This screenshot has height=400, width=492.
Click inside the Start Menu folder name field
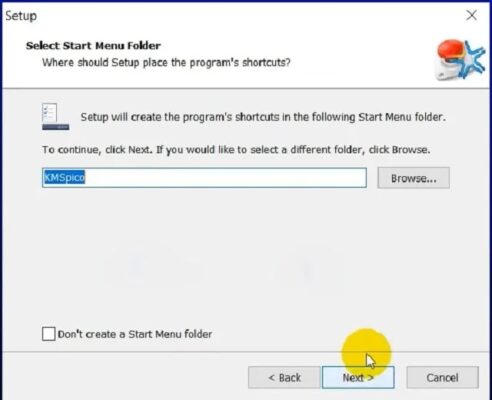point(204,178)
